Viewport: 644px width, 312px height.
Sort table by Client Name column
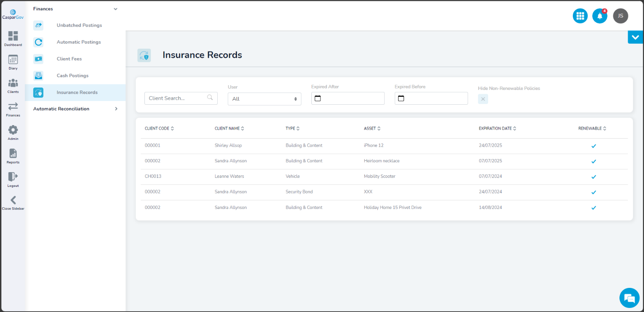(x=229, y=128)
